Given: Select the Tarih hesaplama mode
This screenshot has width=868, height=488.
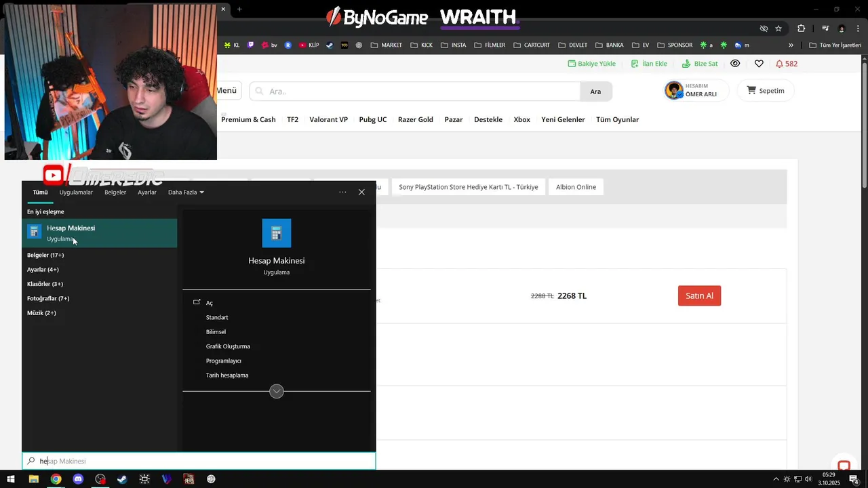Looking at the screenshot, I should pos(227,375).
